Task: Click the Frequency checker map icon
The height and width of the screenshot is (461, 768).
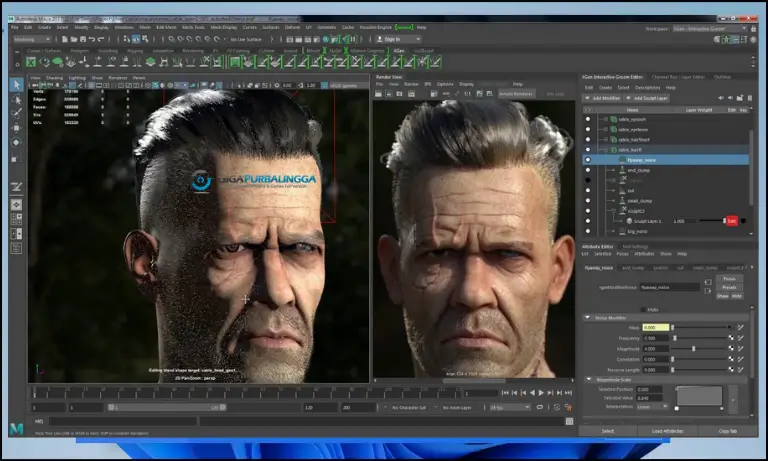Action: [x=731, y=338]
